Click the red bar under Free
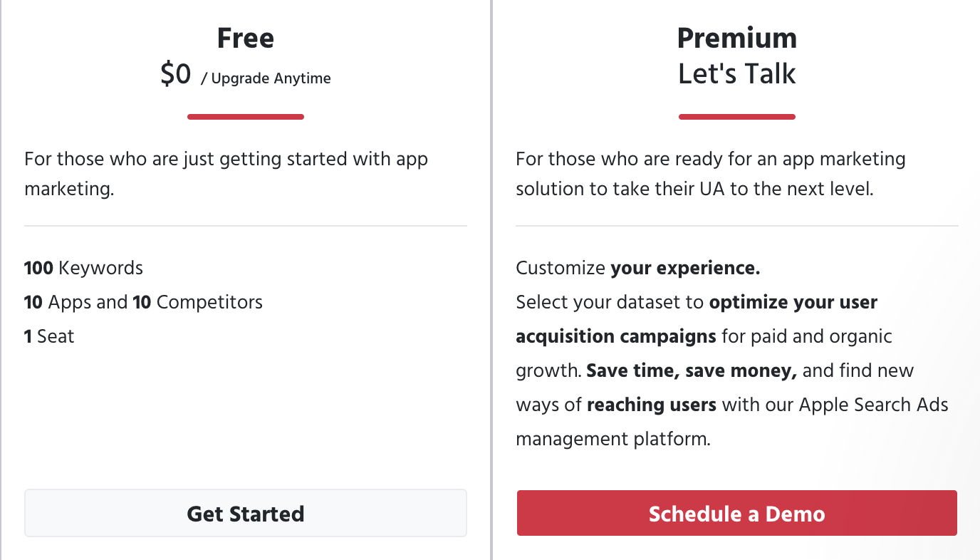Viewport: 980px width, 560px height. point(246,117)
